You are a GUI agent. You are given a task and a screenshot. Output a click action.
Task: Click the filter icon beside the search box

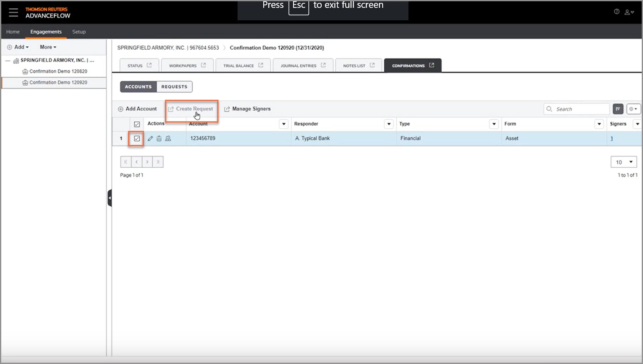point(618,108)
